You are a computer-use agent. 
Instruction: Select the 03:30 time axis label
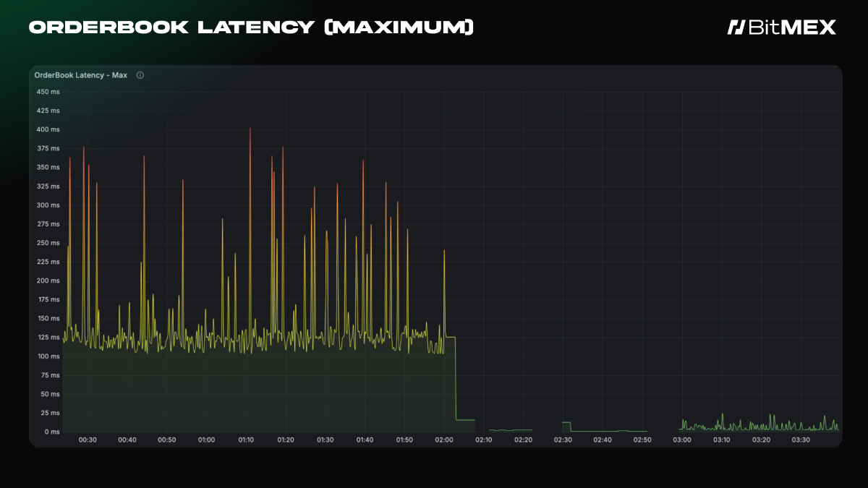click(801, 440)
